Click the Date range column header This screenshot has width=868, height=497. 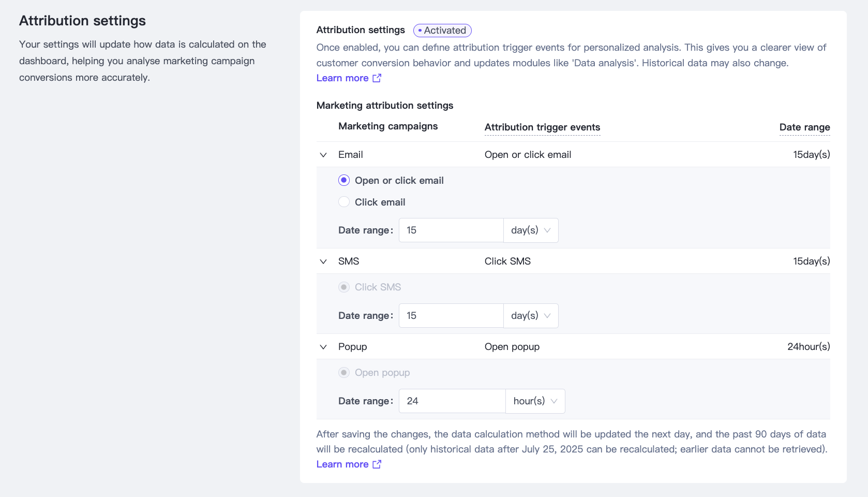(804, 127)
